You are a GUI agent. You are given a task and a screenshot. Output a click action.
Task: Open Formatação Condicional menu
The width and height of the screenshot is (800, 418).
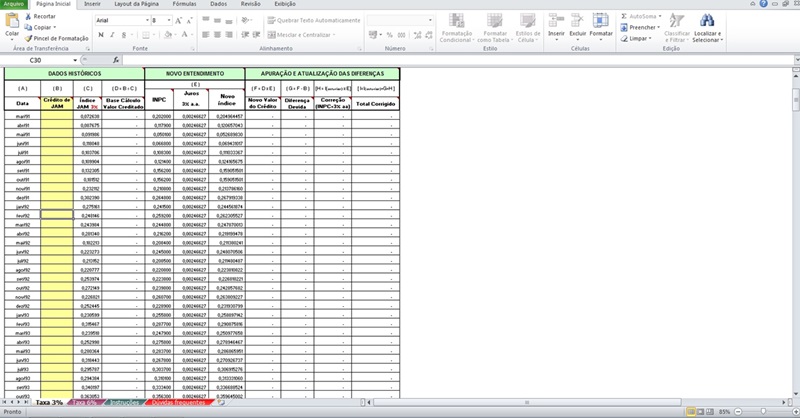pyautogui.click(x=457, y=28)
